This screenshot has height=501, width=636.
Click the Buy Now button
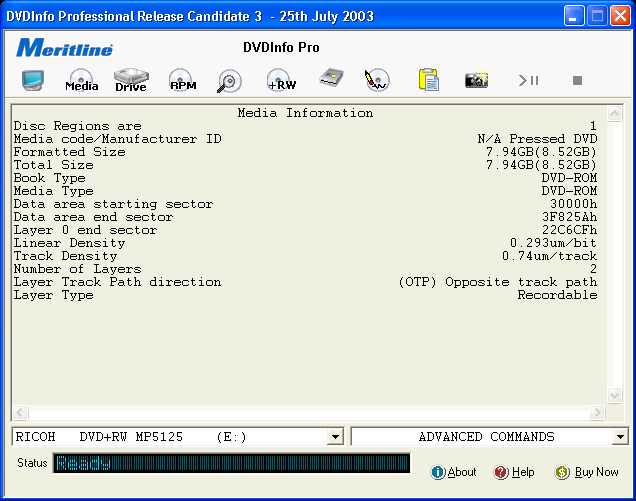click(x=587, y=472)
